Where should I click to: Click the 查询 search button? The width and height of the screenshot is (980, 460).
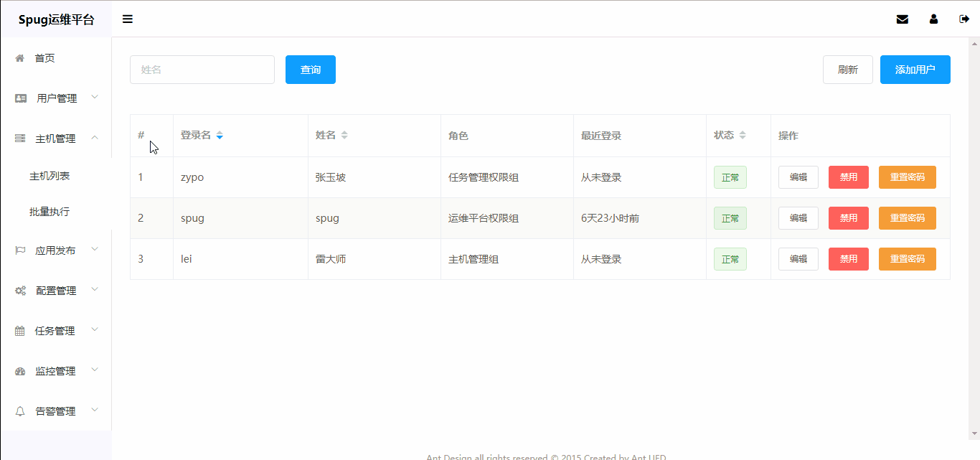click(311, 70)
